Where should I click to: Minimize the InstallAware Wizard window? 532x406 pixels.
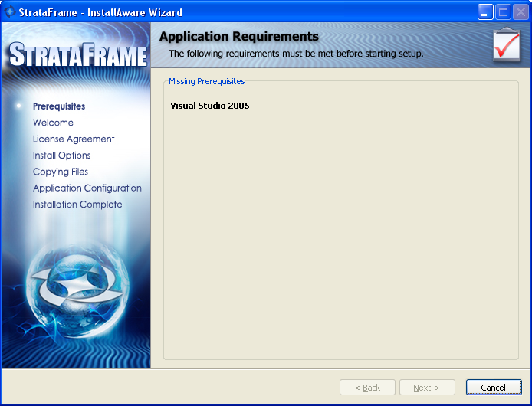coord(485,12)
